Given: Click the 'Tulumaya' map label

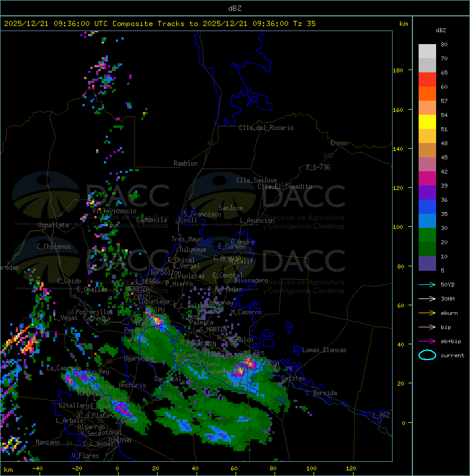Looking at the screenshot, I should click(193, 249).
